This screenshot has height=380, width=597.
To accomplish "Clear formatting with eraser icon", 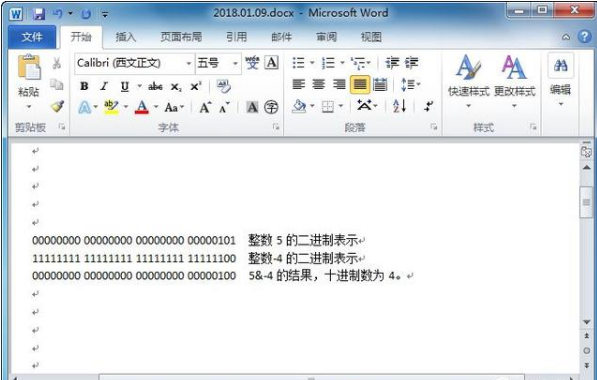I will [223, 86].
